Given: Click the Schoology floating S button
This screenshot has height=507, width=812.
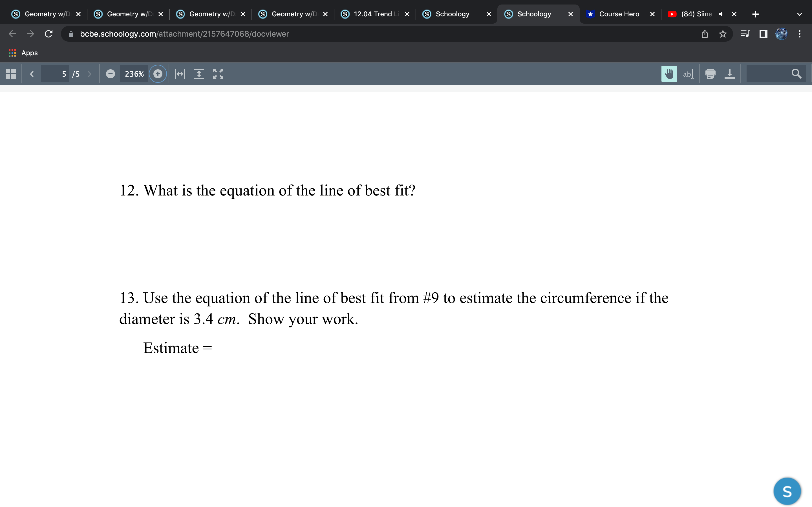Looking at the screenshot, I should point(787,491).
